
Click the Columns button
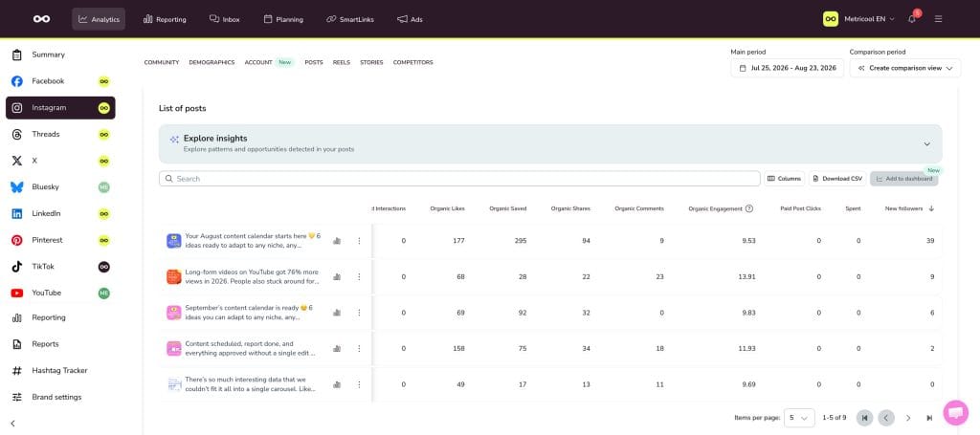coord(785,179)
